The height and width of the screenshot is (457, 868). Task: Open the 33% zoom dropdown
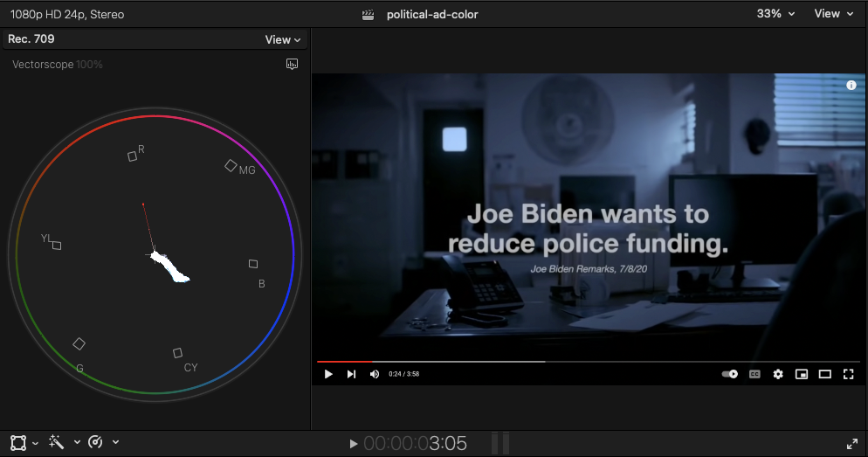[x=775, y=14]
